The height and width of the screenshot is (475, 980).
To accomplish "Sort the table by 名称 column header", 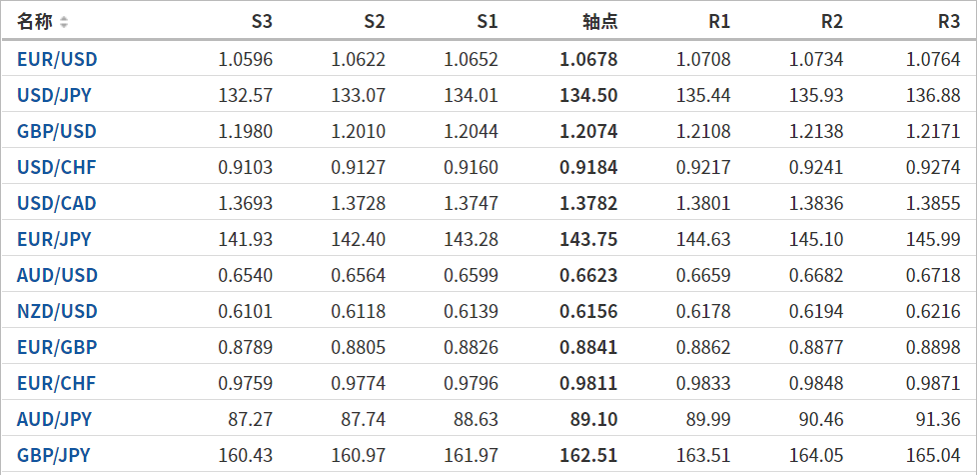I will pyautogui.click(x=35, y=21).
